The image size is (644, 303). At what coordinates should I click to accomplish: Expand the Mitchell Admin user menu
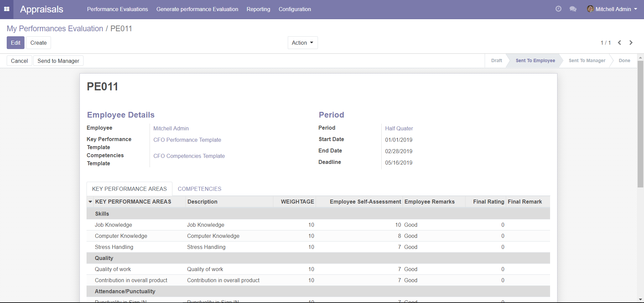(616, 9)
